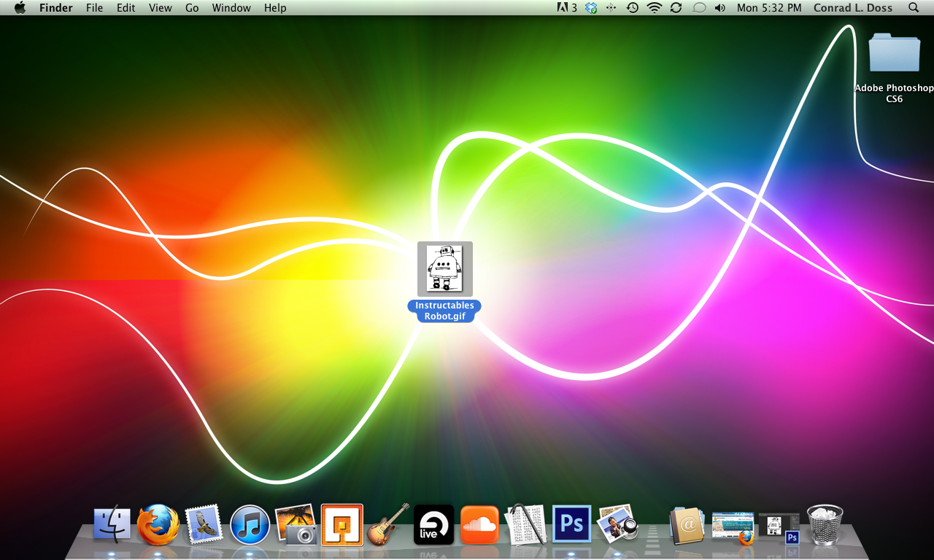Launch Firefox from the Dock

click(x=158, y=525)
